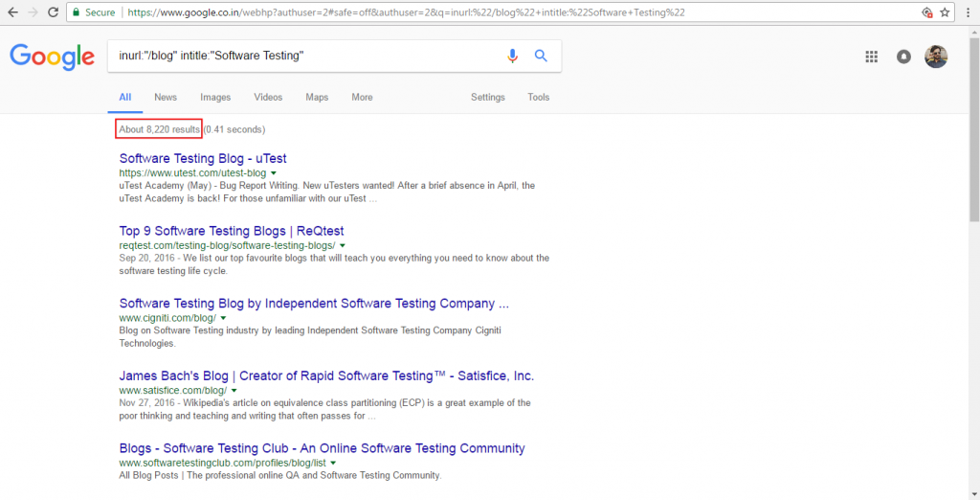Open search Tools
The image size is (980, 500).
tap(538, 97)
